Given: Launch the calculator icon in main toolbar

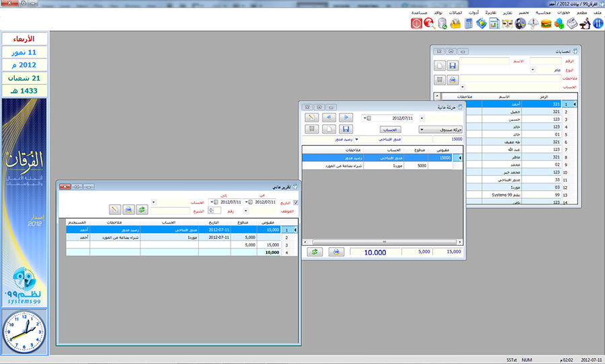Looking at the screenshot, I should point(469,24).
